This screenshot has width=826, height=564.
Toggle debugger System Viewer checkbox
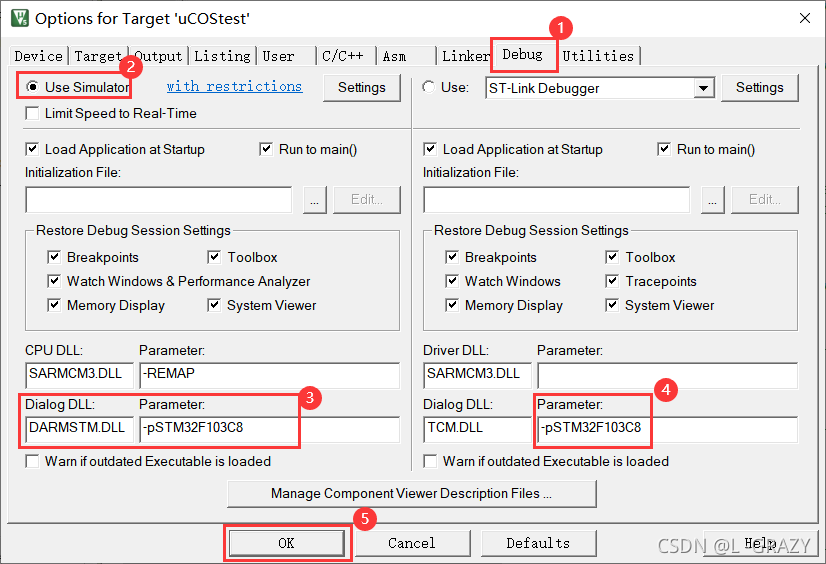pyautogui.click(x=612, y=305)
